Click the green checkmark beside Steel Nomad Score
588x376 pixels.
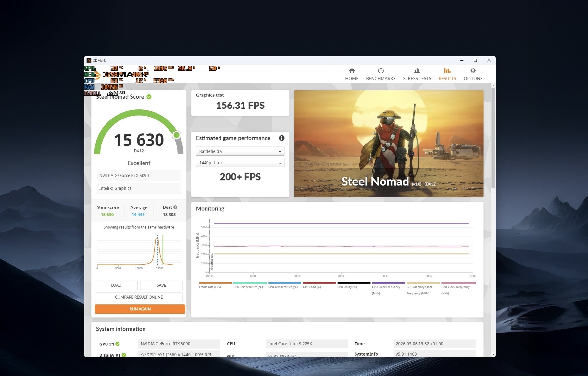[x=149, y=97]
